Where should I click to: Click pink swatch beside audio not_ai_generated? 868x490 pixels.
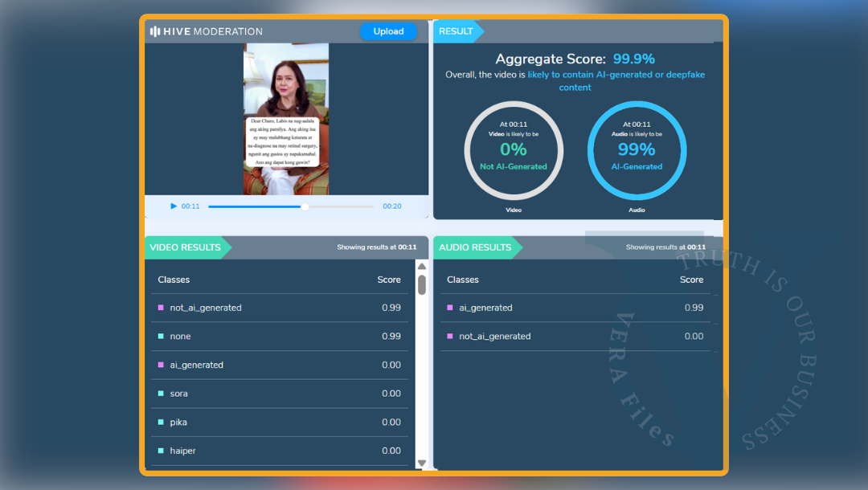point(449,337)
